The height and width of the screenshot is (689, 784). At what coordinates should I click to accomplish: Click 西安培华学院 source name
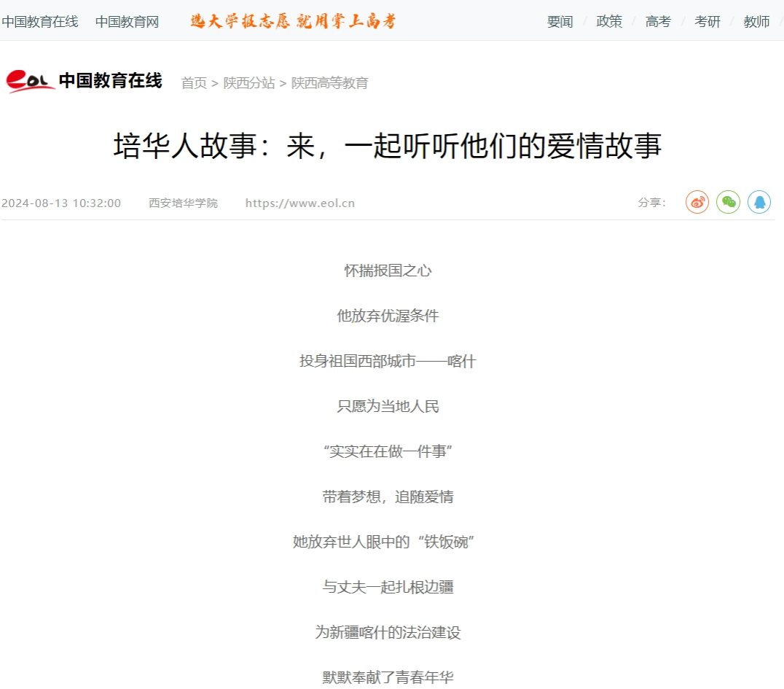coord(183,203)
